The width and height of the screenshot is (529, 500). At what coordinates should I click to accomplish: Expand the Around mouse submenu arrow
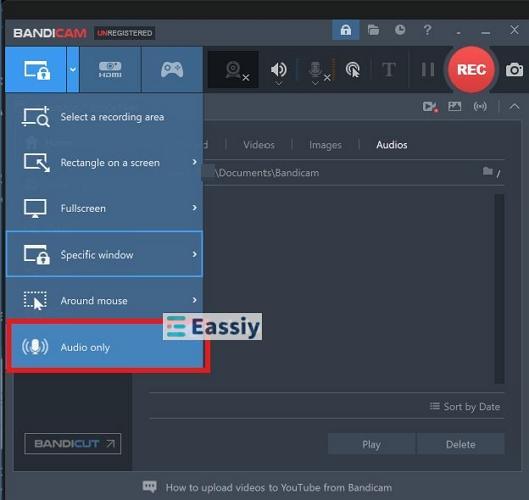pyautogui.click(x=195, y=300)
